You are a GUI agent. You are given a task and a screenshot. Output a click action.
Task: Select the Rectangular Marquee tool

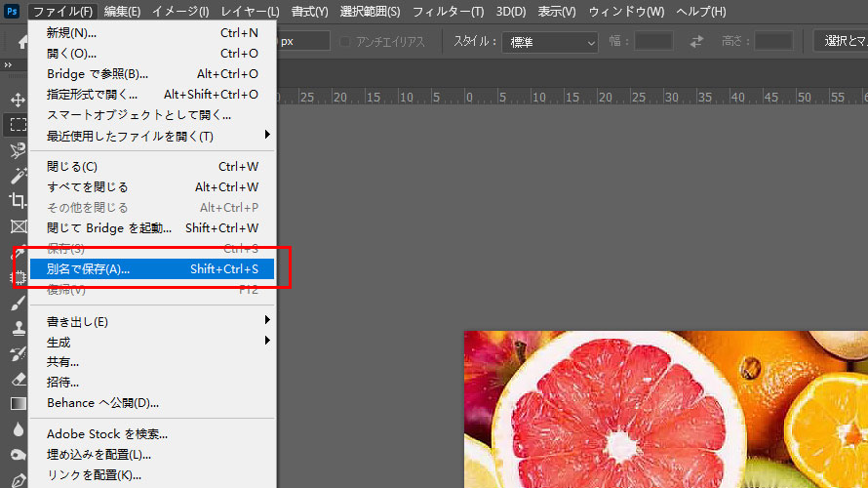click(x=18, y=125)
